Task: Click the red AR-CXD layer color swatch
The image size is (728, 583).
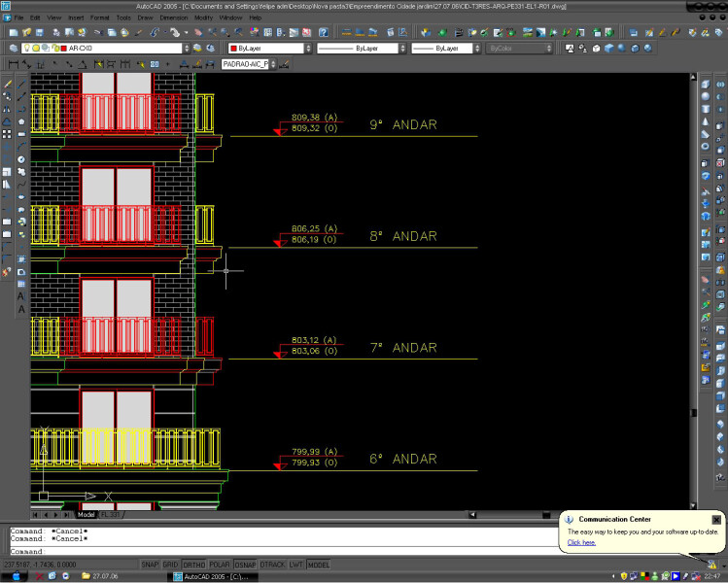Action: tap(62, 48)
